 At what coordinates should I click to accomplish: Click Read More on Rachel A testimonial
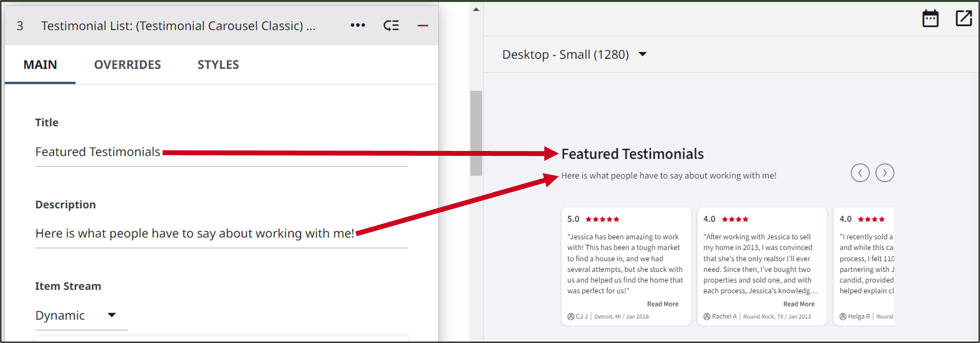(x=799, y=304)
